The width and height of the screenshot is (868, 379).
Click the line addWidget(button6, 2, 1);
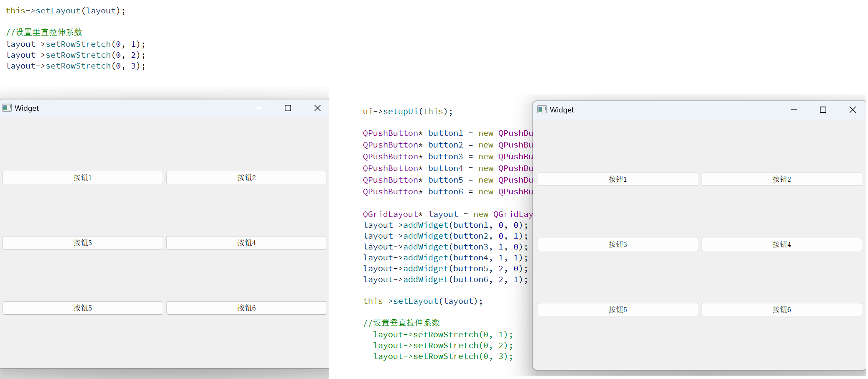446,280
